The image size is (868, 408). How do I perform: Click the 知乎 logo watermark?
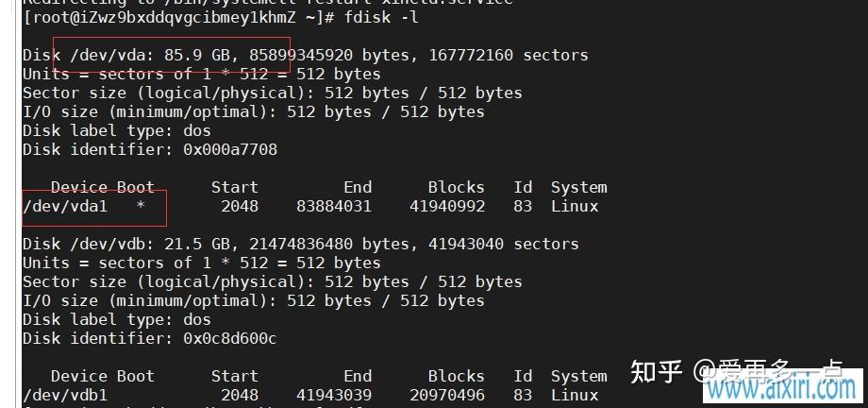[656, 371]
